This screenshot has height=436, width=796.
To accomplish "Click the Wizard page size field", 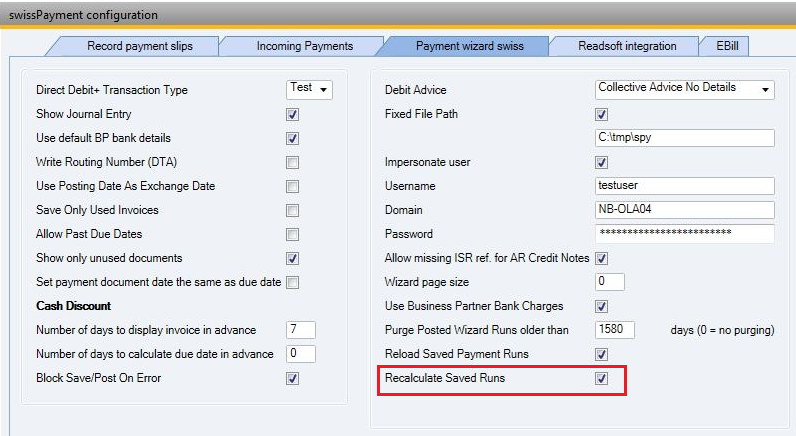I will [610, 282].
